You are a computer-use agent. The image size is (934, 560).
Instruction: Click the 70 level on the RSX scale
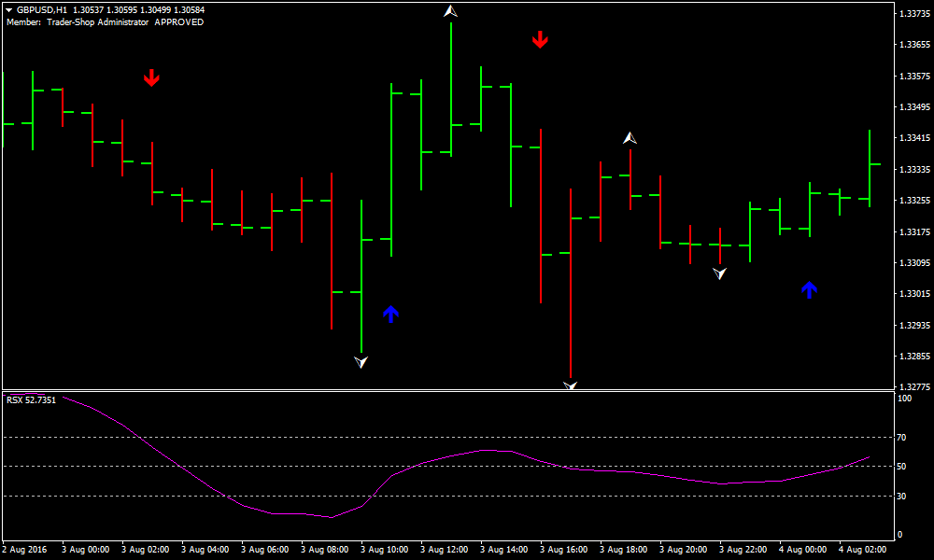pyautogui.click(x=902, y=437)
